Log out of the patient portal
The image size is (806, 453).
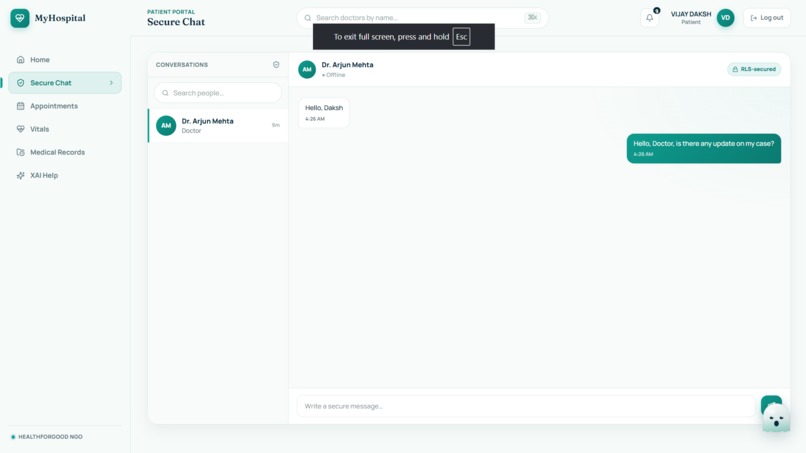click(766, 17)
